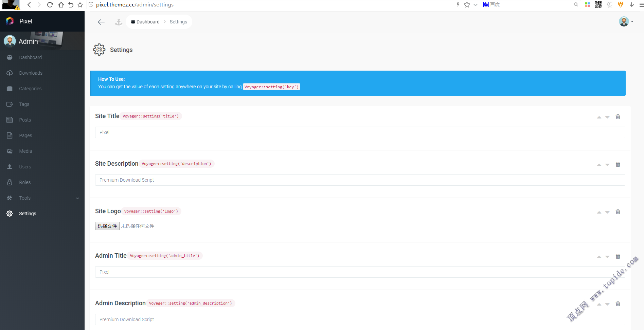Screen dimensions: 644x330
Task: Select Settings in the sidebar
Action: pyautogui.click(x=28, y=214)
